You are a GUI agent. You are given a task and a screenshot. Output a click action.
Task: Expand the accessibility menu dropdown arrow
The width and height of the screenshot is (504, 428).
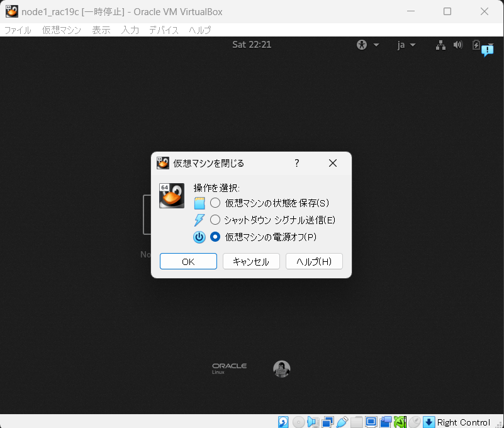tap(376, 45)
